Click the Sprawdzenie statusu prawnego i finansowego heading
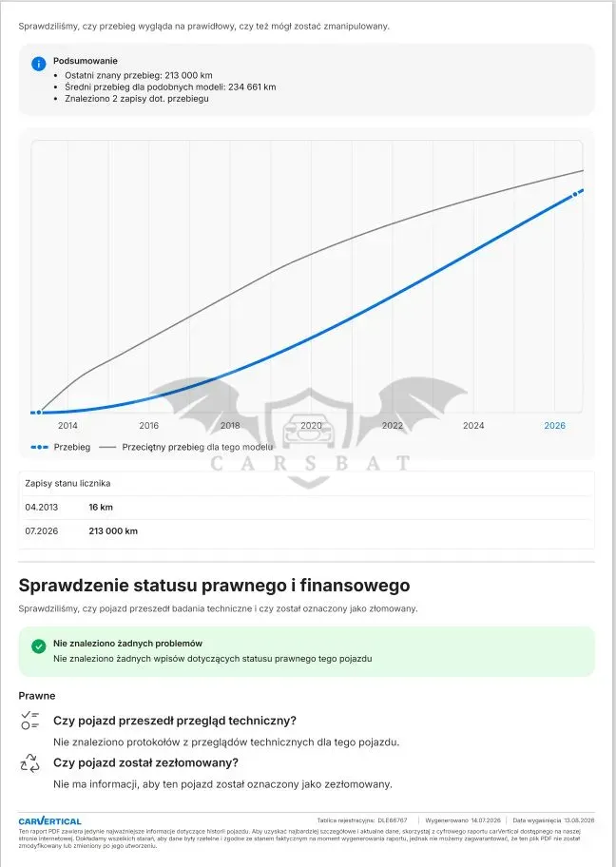The image size is (616, 867). [x=214, y=585]
